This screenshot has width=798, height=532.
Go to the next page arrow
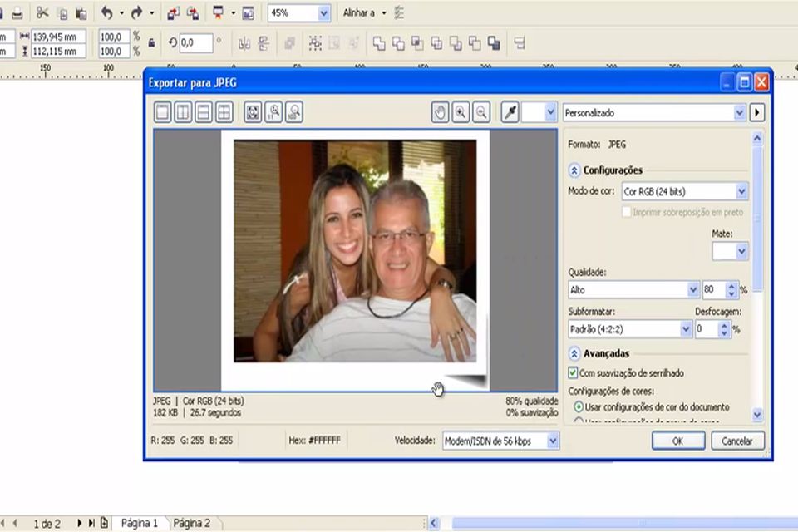(x=80, y=523)
